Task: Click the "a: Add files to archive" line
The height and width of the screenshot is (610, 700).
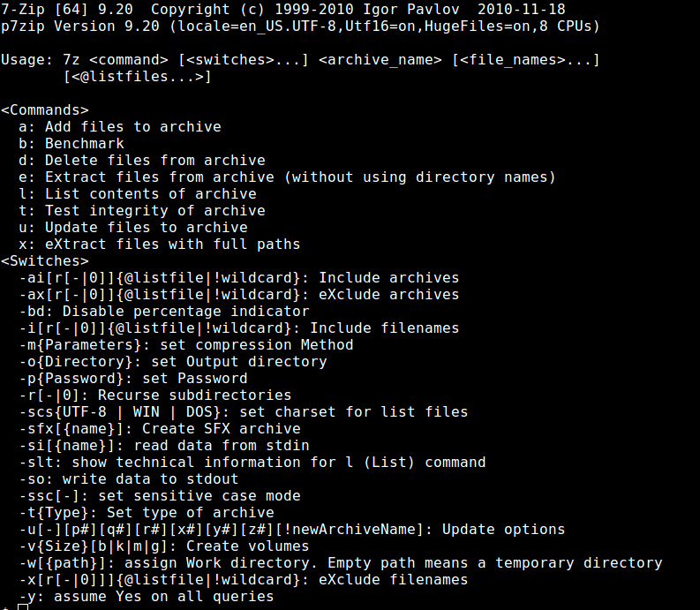Action: click(x=119, y=127)
